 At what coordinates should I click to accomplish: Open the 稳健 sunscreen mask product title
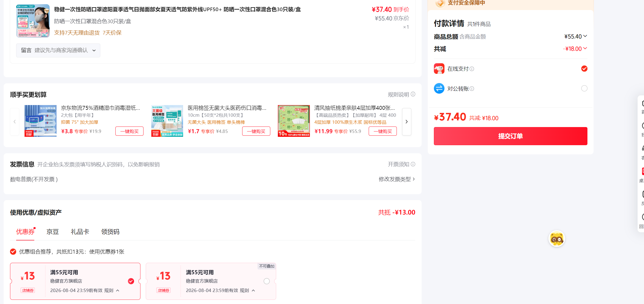[x=178, y=9]
